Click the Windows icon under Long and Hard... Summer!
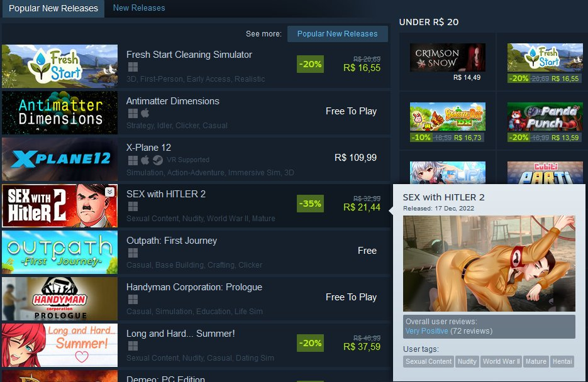This screenshot has height=382, width=588. [133, 346]
